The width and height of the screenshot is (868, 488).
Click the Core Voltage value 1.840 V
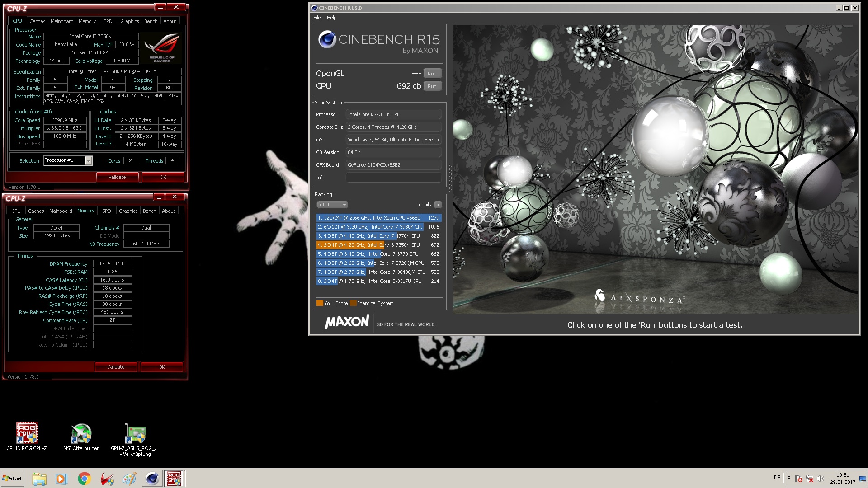click(x=122, y=61)
